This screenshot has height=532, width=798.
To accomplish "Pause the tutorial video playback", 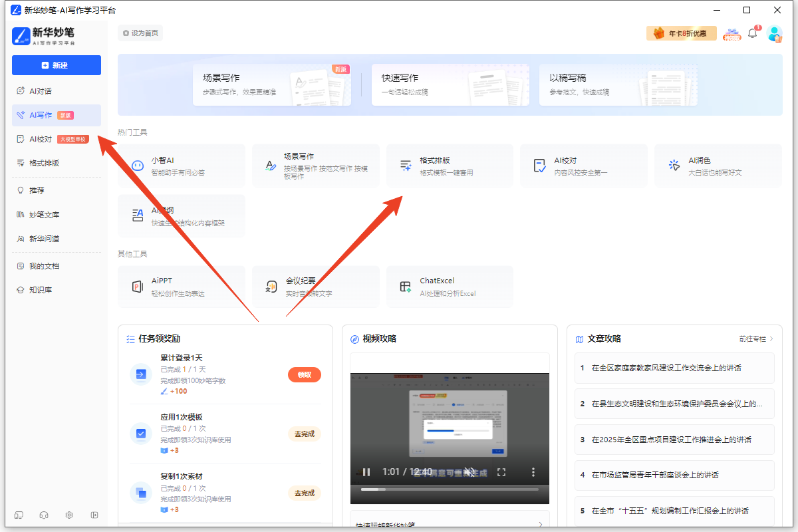I will pos(366,471).
